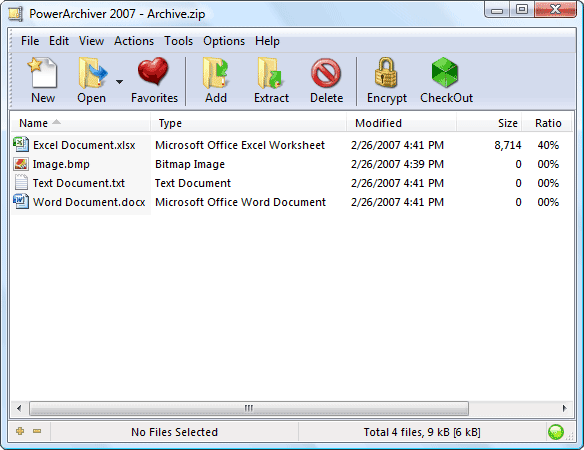Select the Image.bmp file name
584x450 pixels.
[61, 164]
